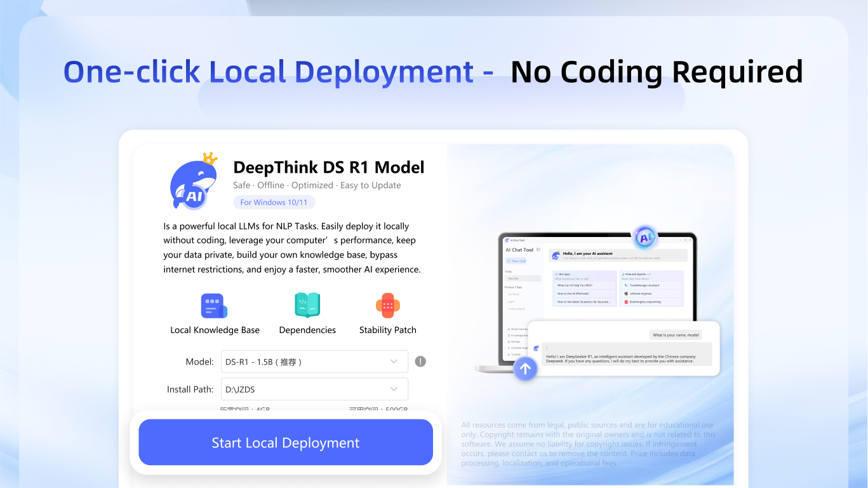Expand the Install Path dropdown arrow

click(394, 389)
